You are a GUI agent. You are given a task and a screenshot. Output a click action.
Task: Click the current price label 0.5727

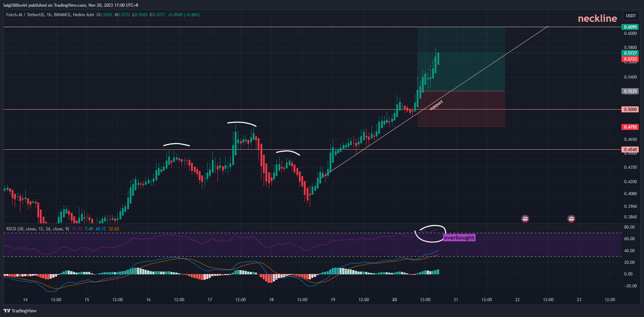(630, 53)
